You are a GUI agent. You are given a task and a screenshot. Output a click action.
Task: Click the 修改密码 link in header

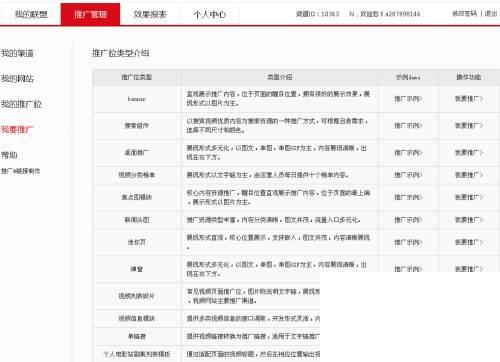(465, 14)
